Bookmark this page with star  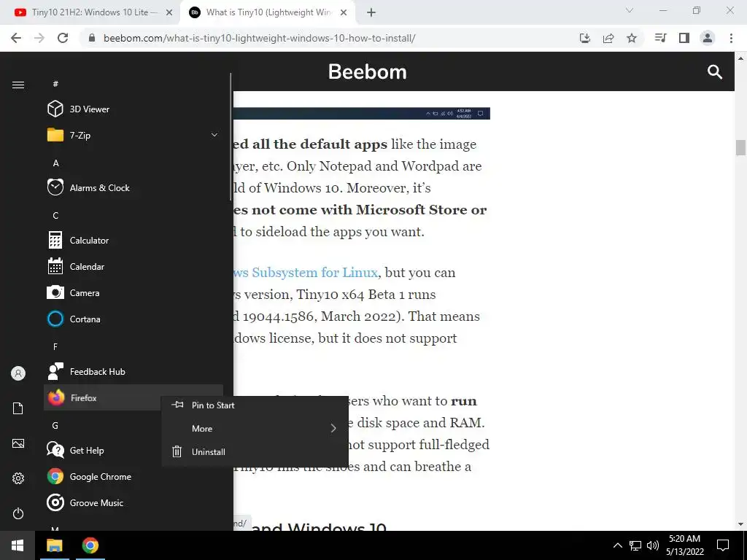[x=632, y=38]
